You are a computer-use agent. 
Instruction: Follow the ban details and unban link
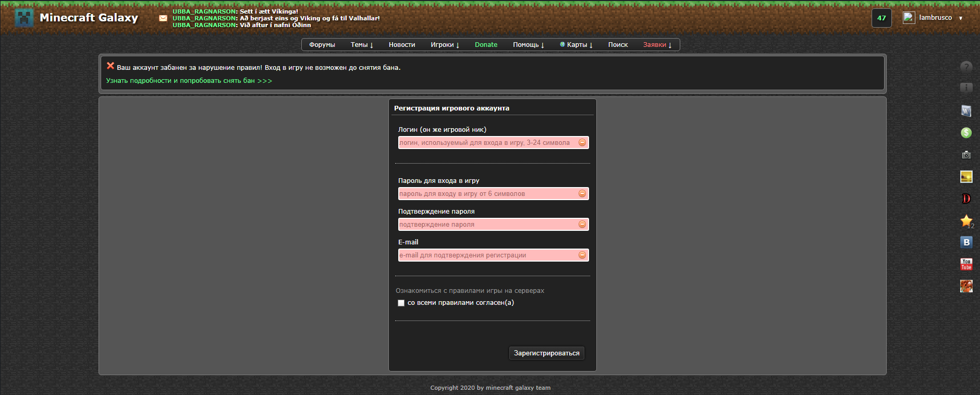click(x=189, y=81)
